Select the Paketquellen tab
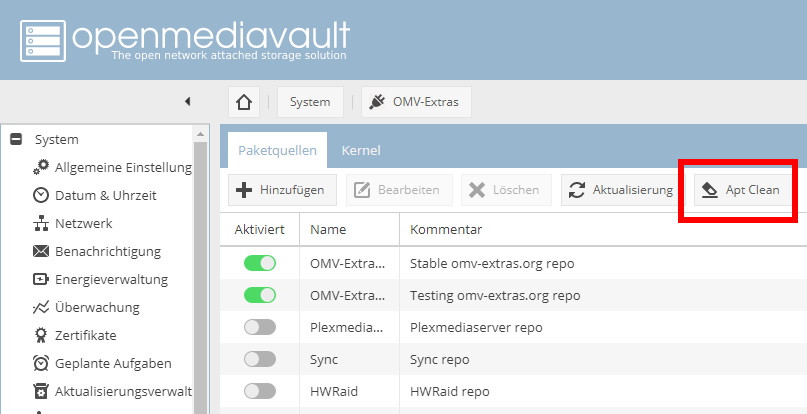The width and height of the screenshot is (807, 414). pos(277,150)
